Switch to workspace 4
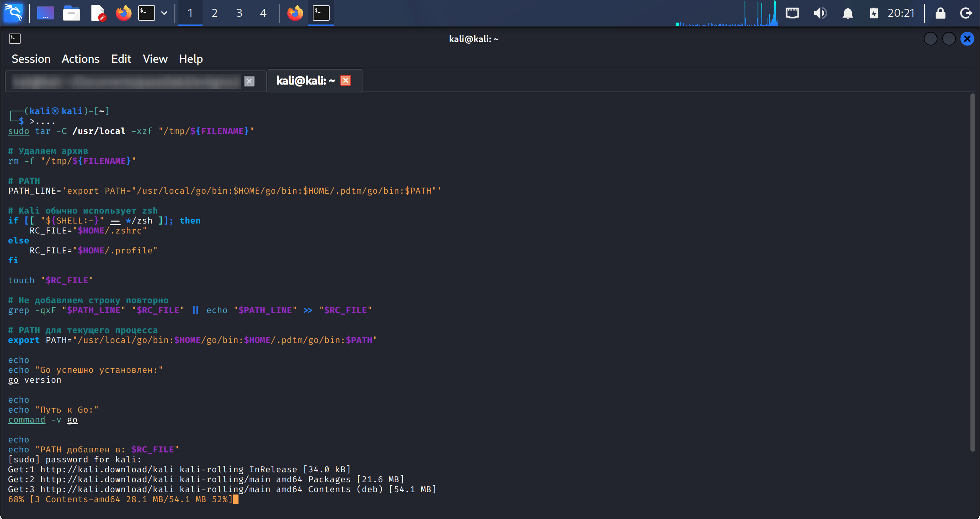The image size is (980, 519). (x=263, y=13)
